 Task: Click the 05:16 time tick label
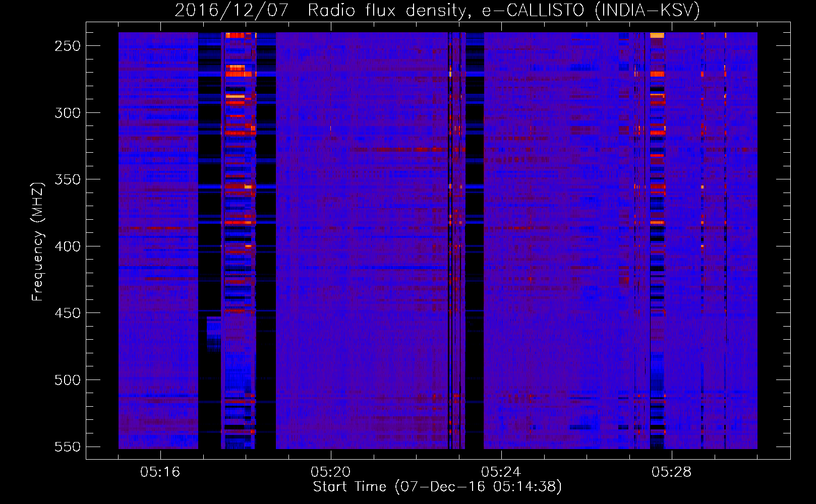click(160, 472)
